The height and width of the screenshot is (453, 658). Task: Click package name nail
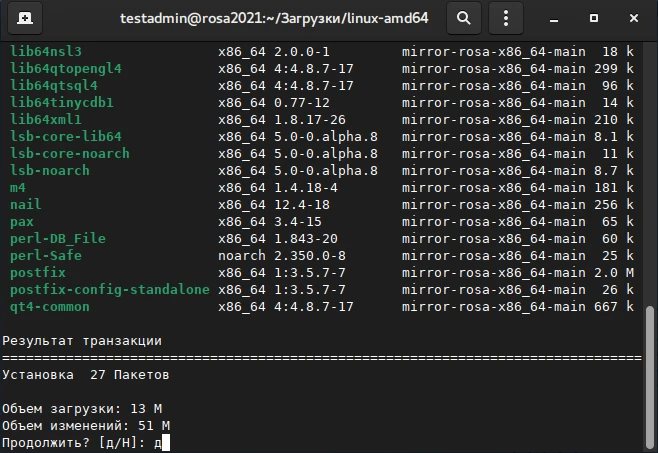point(26,204)
